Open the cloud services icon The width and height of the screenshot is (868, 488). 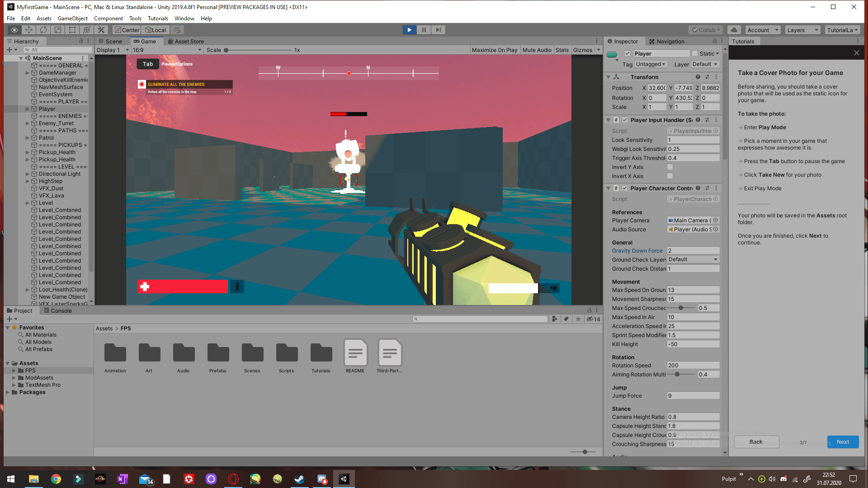point(734,30)
